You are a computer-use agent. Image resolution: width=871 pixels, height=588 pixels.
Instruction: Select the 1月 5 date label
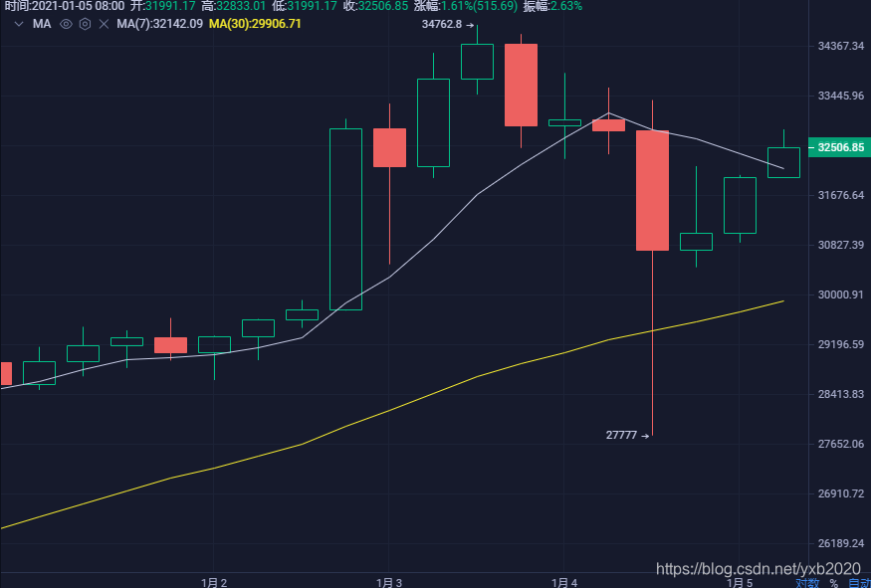(x=740, y=582)
